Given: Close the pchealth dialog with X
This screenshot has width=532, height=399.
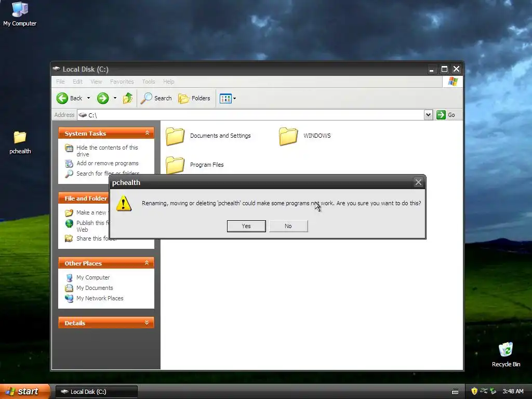Looking at the screenshot, I should click(x=418, y=182).
